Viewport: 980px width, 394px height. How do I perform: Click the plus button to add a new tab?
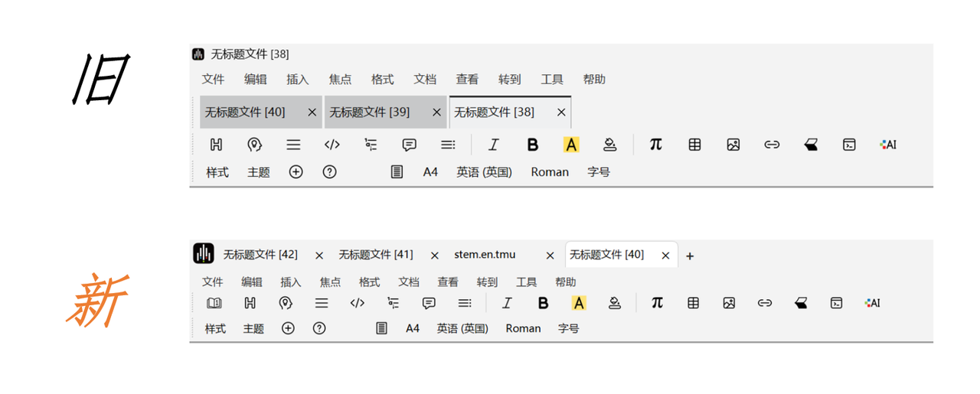[x=690, y=256]
